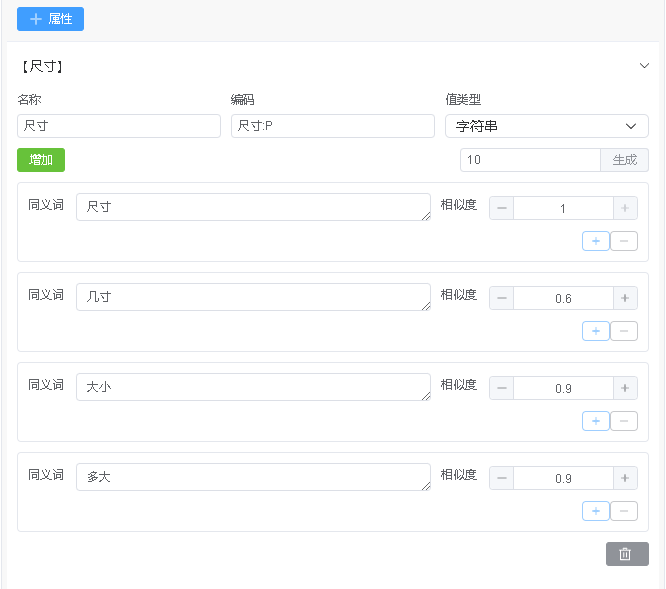The height and width of the screenshot is (589, 666).
Task: Collapse the 【尺寸】 section chevron
Action: [644, 66]
